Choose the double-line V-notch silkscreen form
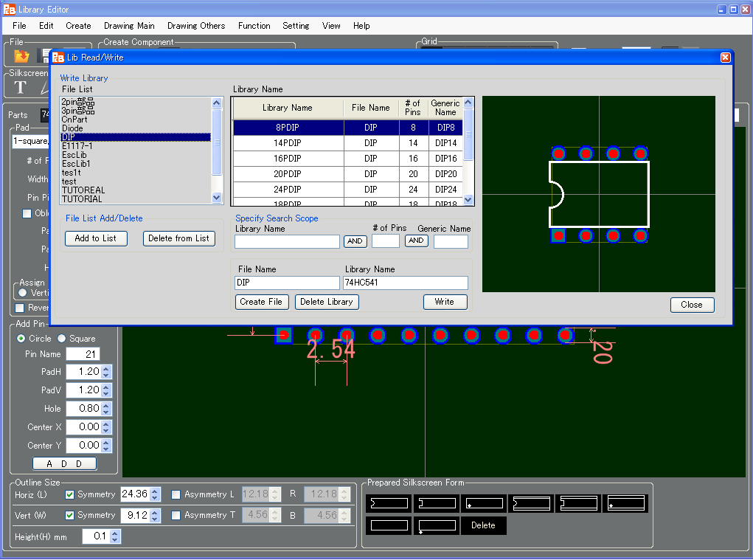Viewport: 753px width, 560px height. click(x=531, y=503)
